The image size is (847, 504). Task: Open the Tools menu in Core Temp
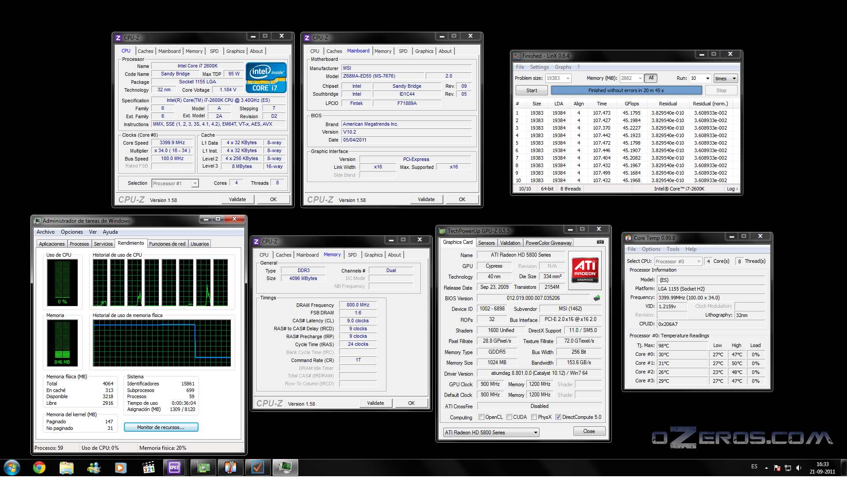pos(673,249)
